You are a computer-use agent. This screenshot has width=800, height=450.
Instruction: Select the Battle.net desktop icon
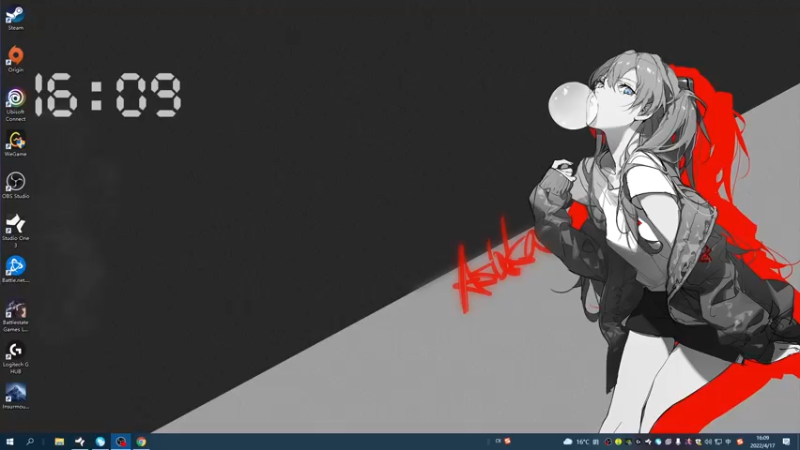pos(15,270)
